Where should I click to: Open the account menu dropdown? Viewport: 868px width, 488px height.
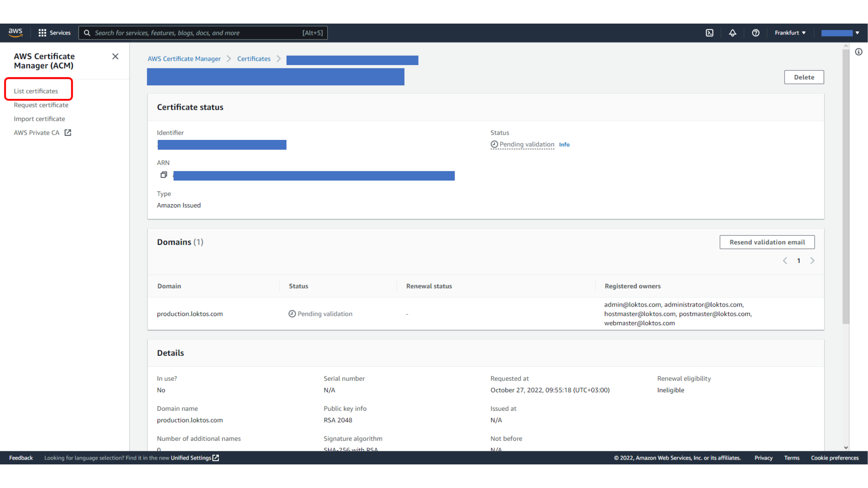click(840, 33)
